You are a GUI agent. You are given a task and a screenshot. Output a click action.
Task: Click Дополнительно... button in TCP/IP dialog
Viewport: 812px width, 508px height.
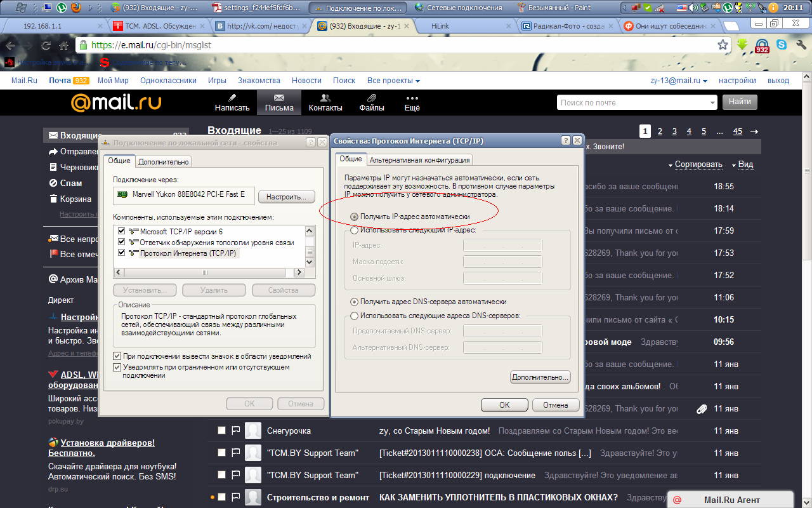540,377
